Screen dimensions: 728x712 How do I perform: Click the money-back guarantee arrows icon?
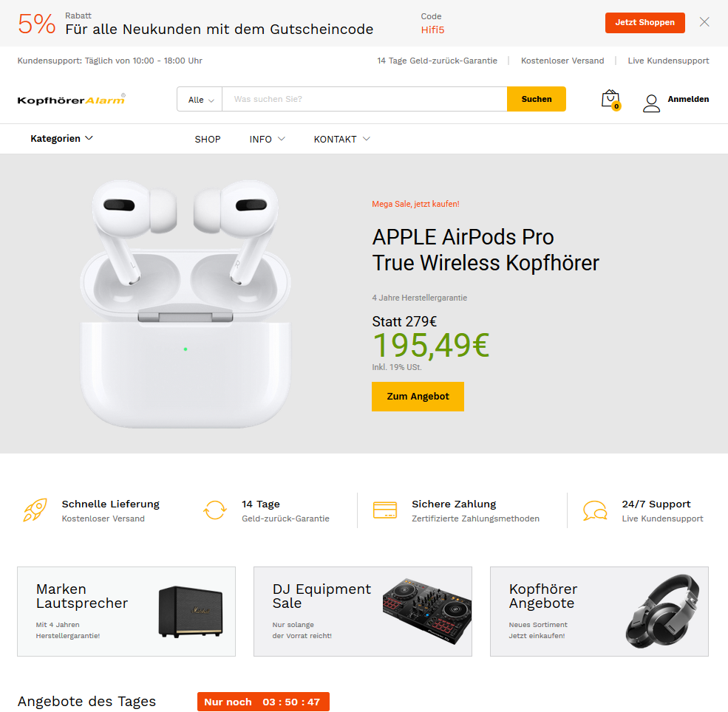click(215, 510)
